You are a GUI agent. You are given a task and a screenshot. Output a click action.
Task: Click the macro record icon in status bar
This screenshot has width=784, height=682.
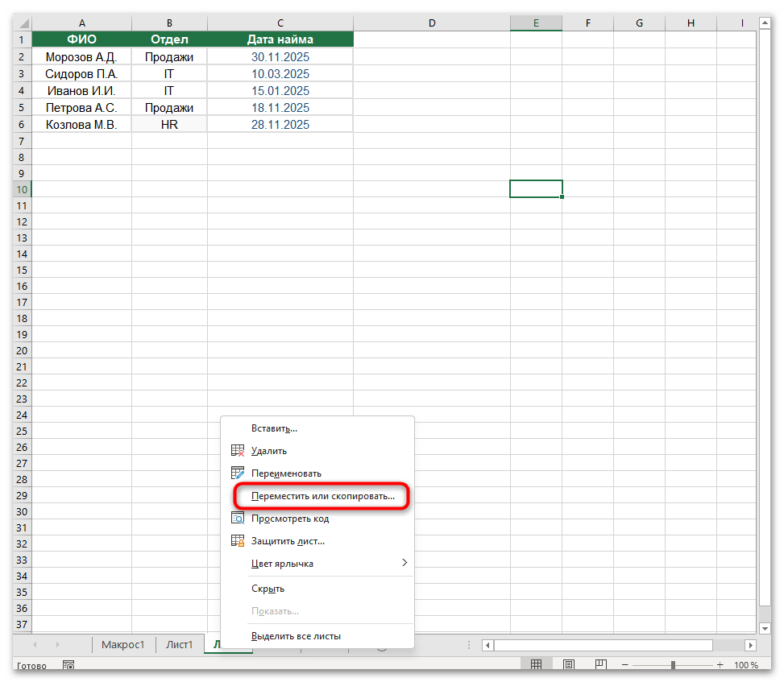[x=68, y=665]
